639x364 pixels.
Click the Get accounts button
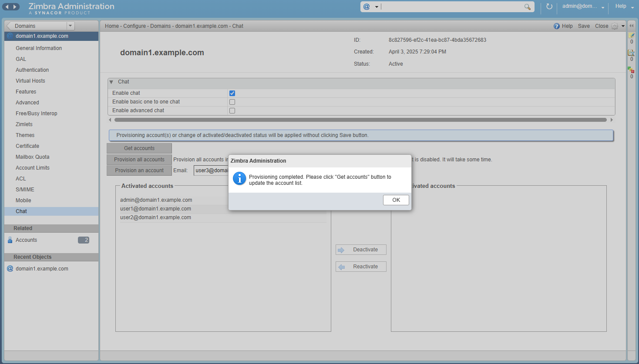click(139, 148)
